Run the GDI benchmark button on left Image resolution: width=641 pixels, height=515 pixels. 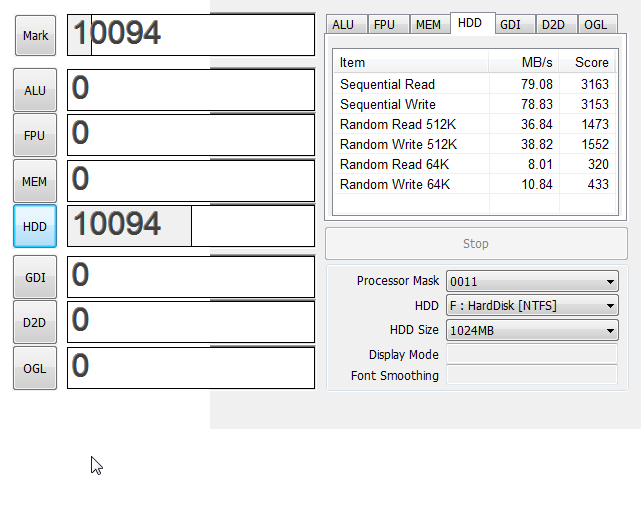click(35, 277)
